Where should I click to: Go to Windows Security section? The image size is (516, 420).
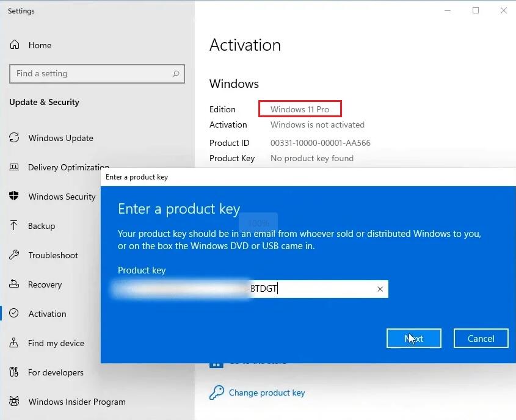(62, 197)
